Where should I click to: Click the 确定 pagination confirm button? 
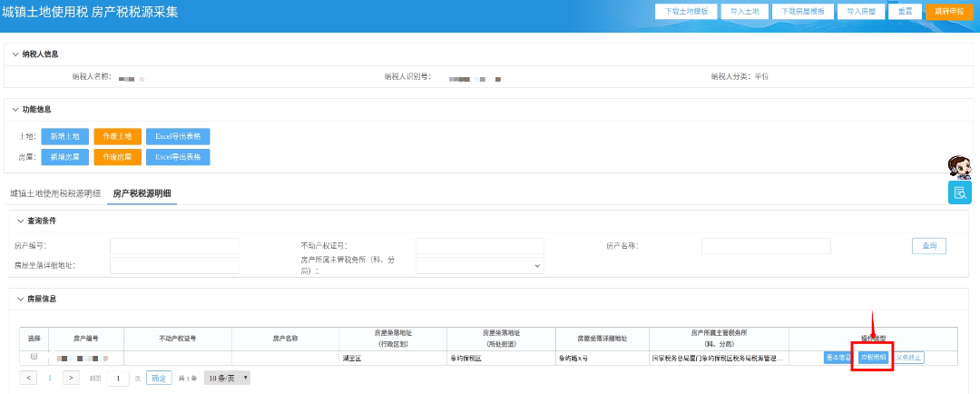tap(159, 378)
